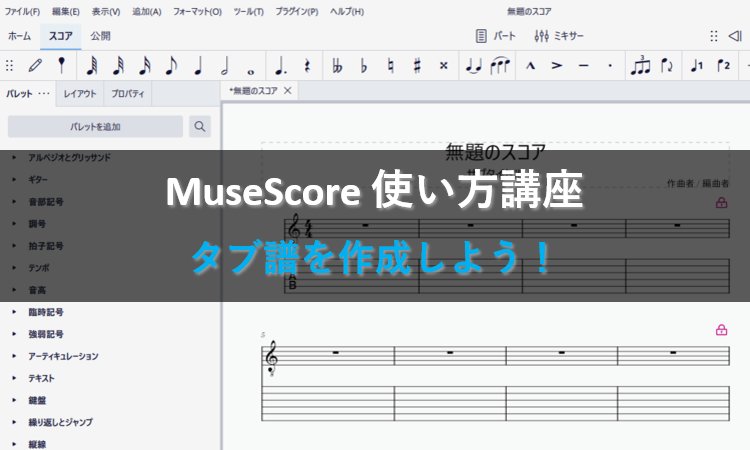Image resolution: width=750 pixels, height=450 pixels.
Task: Expand the アーティキュレーション palette
Action: 62,356
